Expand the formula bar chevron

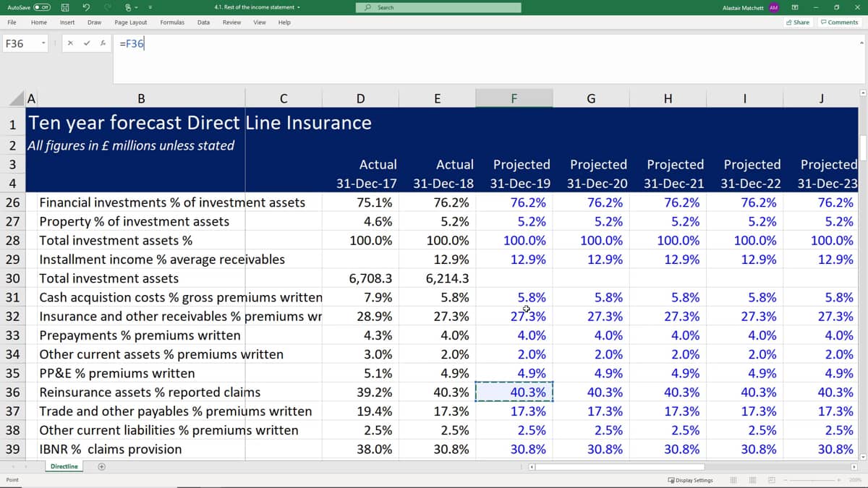tap(861, 42)
